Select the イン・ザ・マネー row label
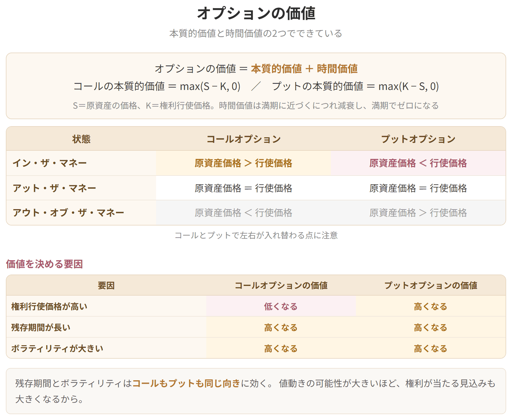The image size is (512, 420). point(81,163)
